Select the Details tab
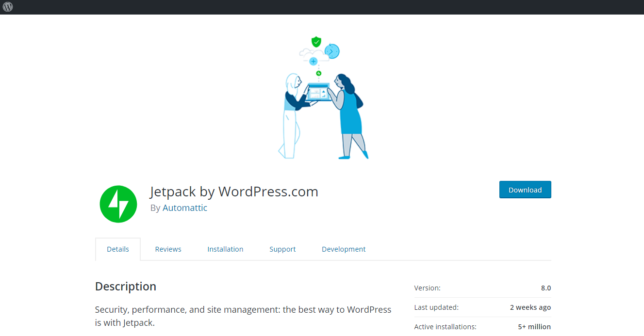Image resolution: width=644 pixels, height=336 pixels. point(118,249)
